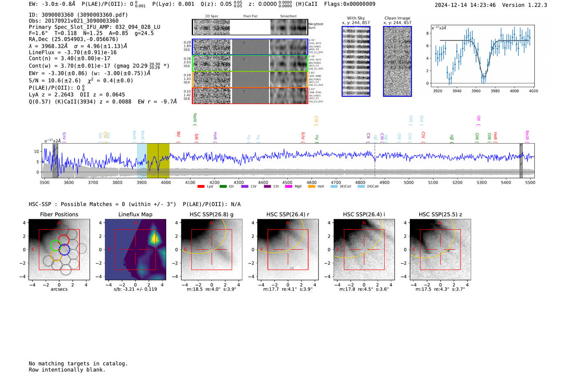
Task: Click the Version 1.22.3 text
Action: point(525,5)
